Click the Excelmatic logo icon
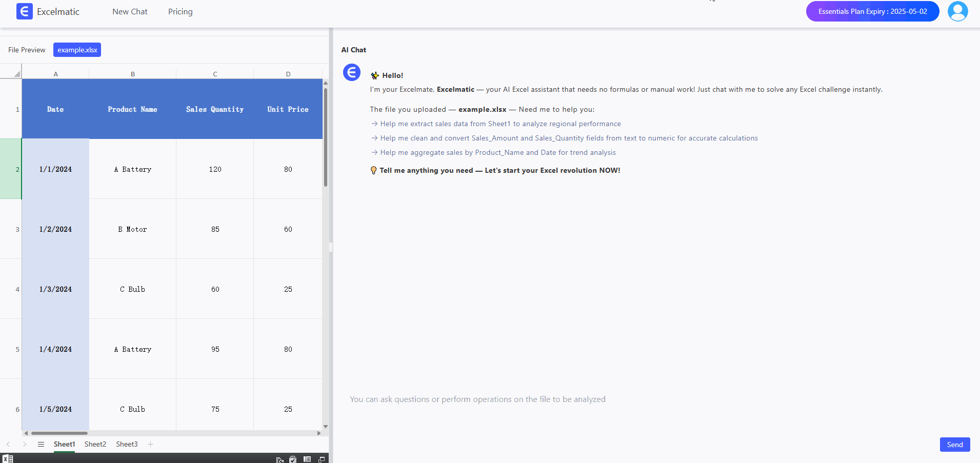The width and height of the screenshot is (980, 463). pyautogui.click(x=24, y=11)
